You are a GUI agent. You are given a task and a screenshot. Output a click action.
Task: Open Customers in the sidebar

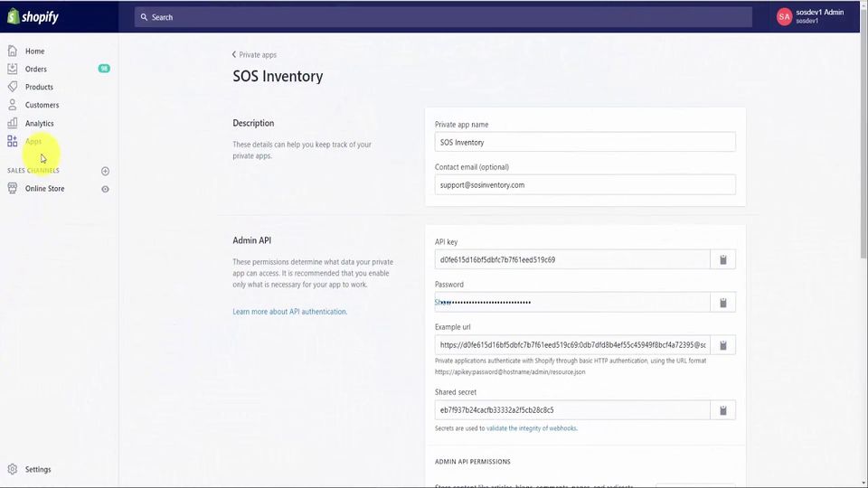[42, 105]
